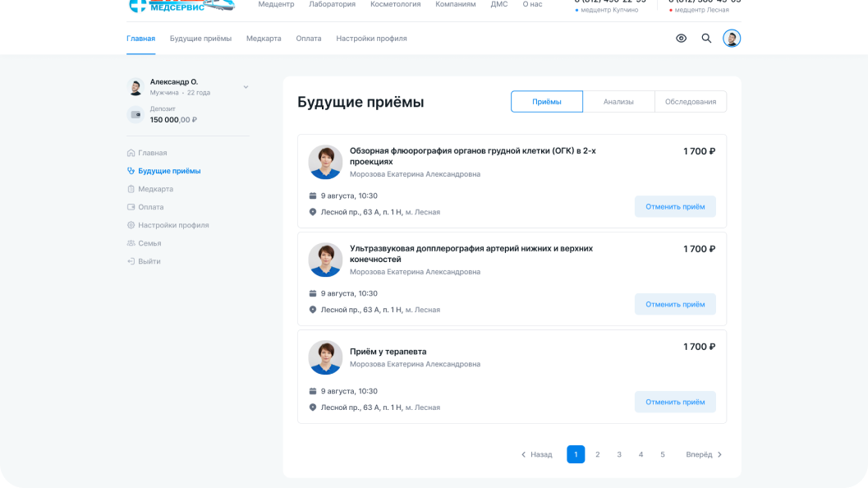The height and width of the screenshot is (488, 868).
Task: Expand the Александр О. profile chevron
Action: (246, 87)
